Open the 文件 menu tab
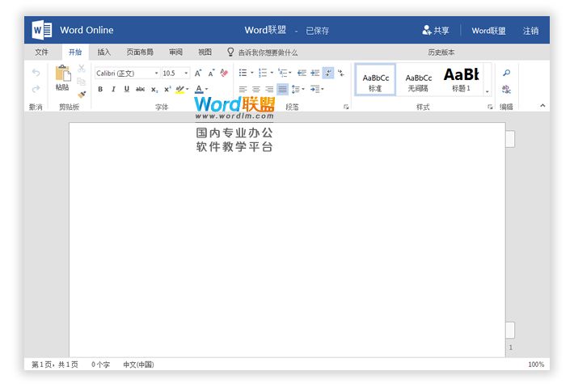Screen dimensions: 574x392 click(41, 52)
